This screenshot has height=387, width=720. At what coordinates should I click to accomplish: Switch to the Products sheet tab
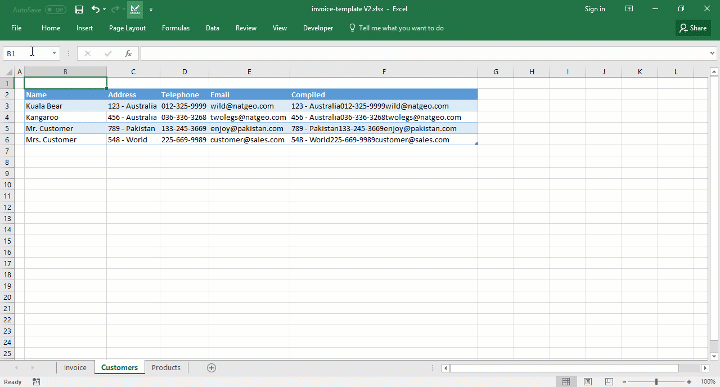point(166,367)
